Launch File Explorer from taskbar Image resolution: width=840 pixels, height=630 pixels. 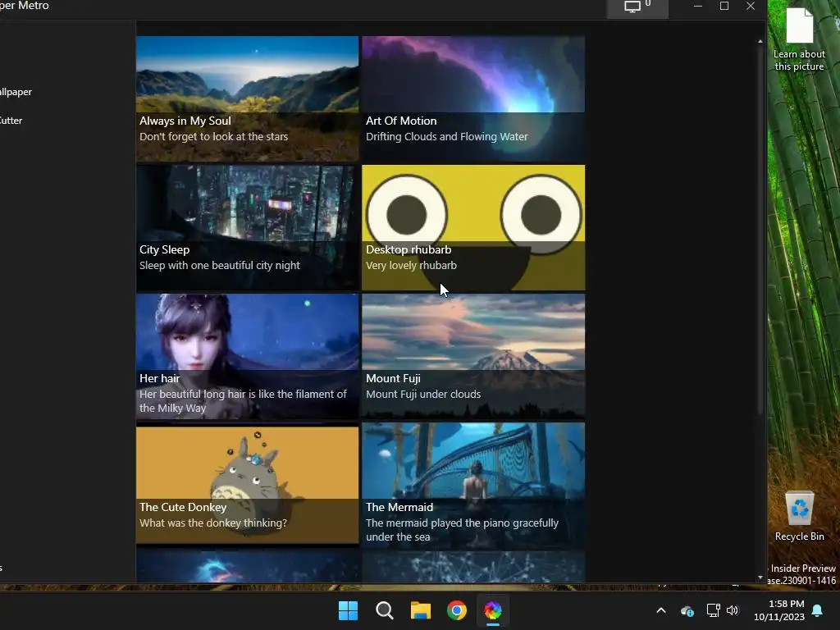click(421, 610)
